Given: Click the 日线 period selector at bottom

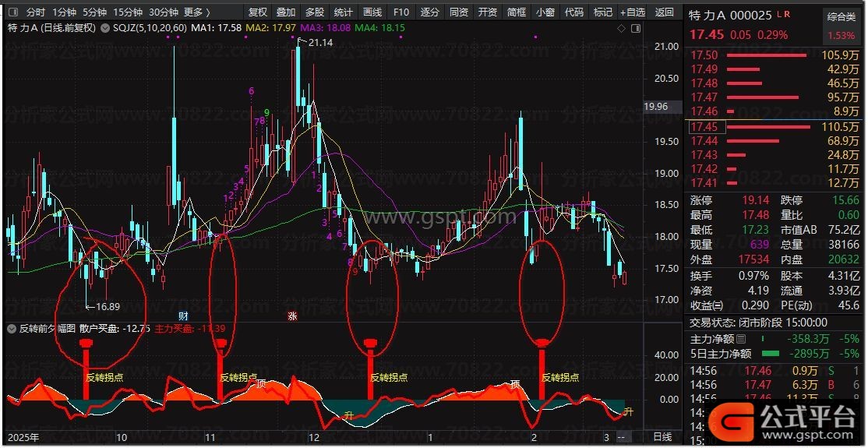Looking at the screenshot, I should coord(662,437).
